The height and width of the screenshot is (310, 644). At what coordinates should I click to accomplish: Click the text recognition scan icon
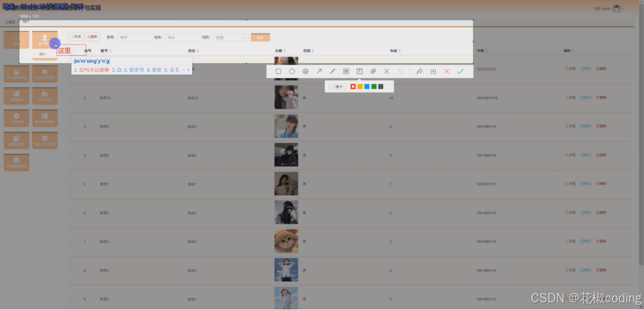tap(387, 72)
